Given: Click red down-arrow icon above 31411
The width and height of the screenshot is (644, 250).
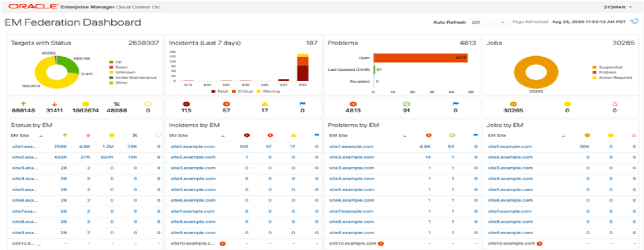Looking at the screenshot, I should [x=55, y=104].
